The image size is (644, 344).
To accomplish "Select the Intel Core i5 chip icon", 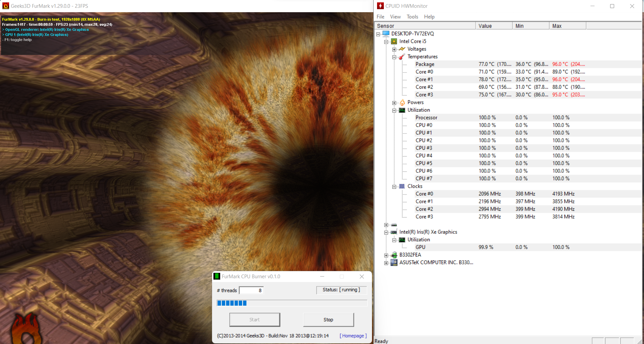I will click(x=394, y=41).
